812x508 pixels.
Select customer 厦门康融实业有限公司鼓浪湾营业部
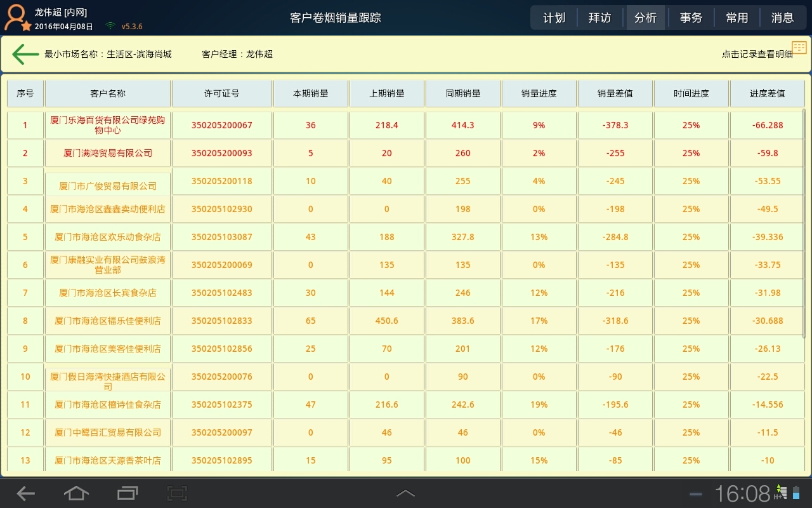click(x=108, y=265)
